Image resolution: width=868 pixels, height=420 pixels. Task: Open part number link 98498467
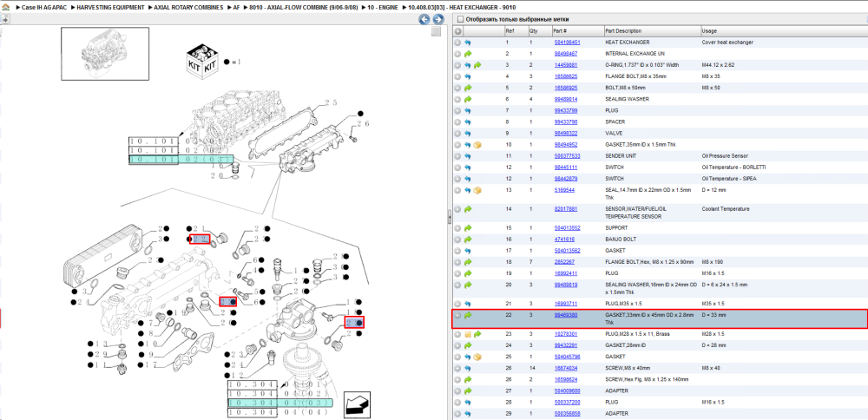point(566,54)
